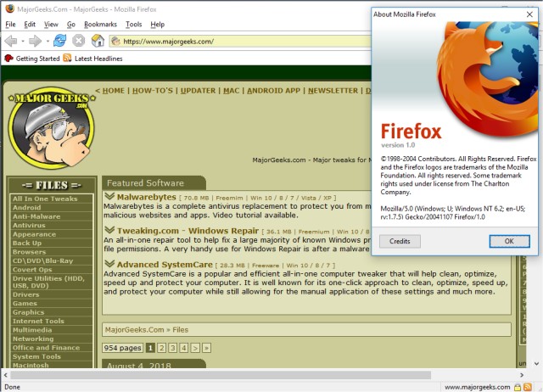Open Tweaking.com - Windows Repair title link
543x392 pixels.
(188, 231)
